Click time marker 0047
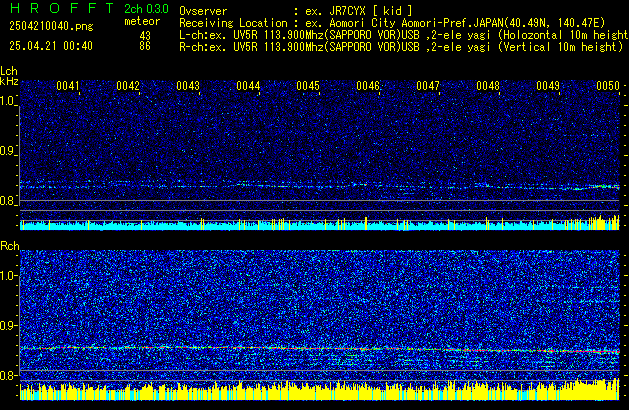The image size is (629, 410). pos(428,86)
